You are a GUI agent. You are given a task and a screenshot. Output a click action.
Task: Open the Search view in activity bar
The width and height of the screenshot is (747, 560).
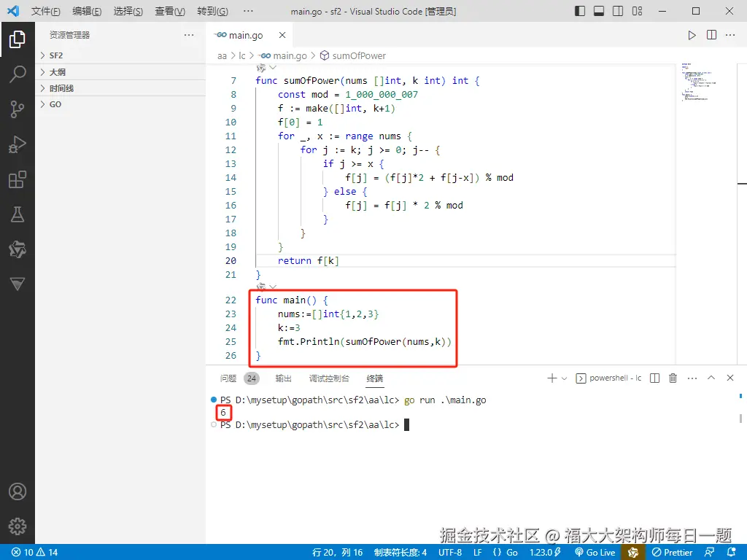18,74
